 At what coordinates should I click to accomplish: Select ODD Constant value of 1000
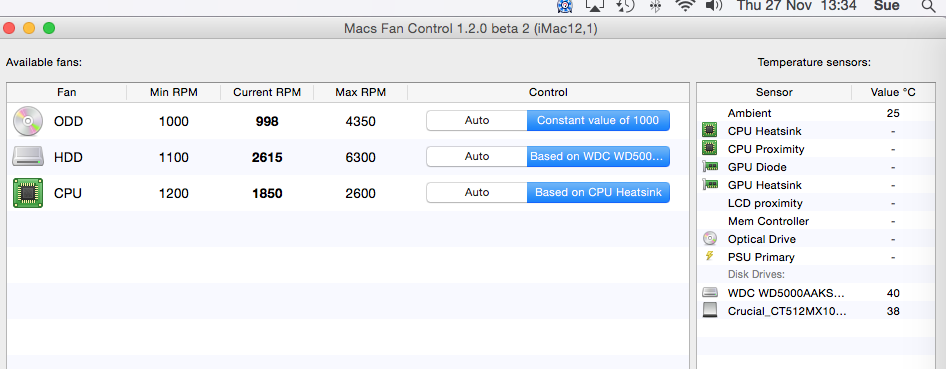click(598, 121)
